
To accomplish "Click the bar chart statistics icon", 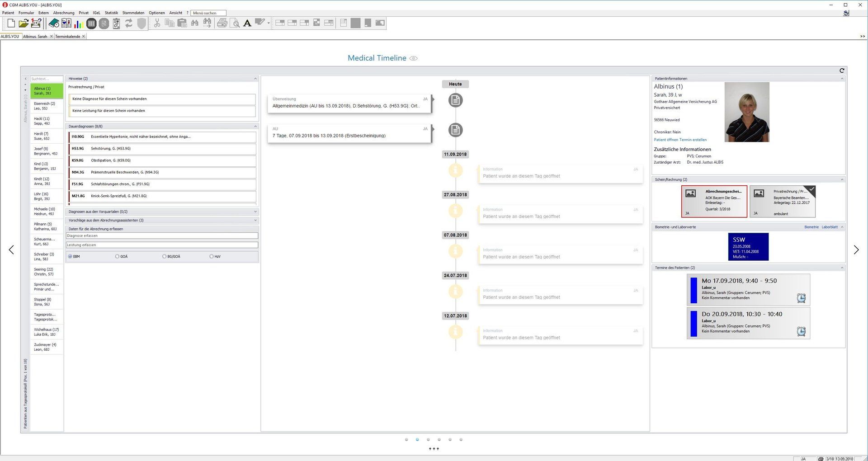I will tap(79, 23).
